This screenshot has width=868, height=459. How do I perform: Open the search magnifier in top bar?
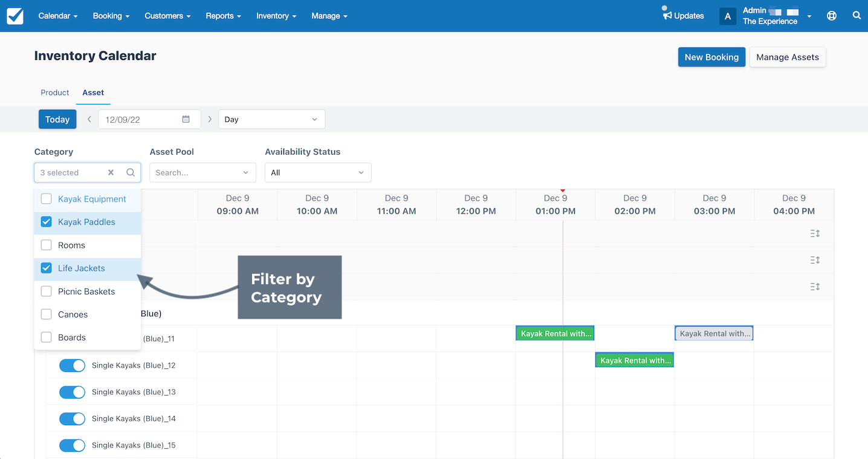coord(857,16)
